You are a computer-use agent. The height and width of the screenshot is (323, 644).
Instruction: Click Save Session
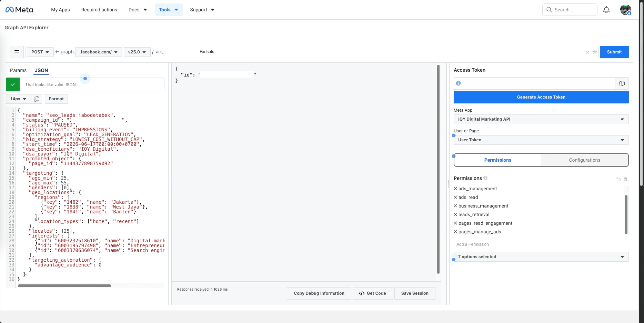tap(415, 293)
